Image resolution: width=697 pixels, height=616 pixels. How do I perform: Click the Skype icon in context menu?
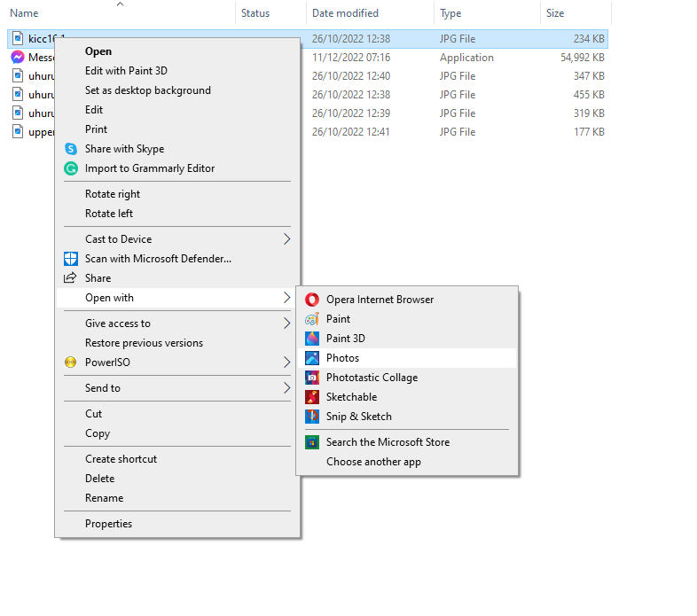point(71,149)
